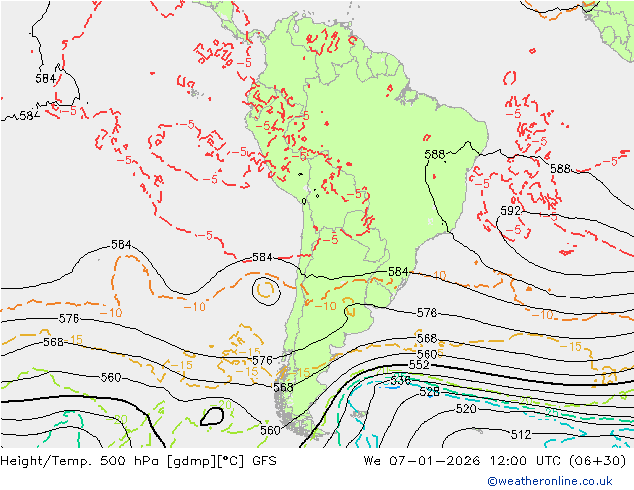Select the 584 label on the Chilean coast
The height and width of the screenshot is (490, 634).
point(262,257)
